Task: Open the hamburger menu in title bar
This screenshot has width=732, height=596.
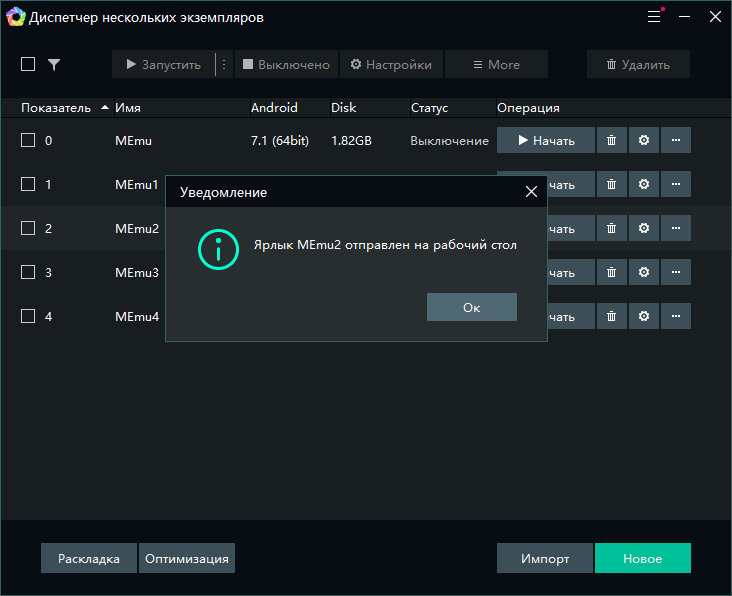Action: pyautogui.click(x=654, y=17)
